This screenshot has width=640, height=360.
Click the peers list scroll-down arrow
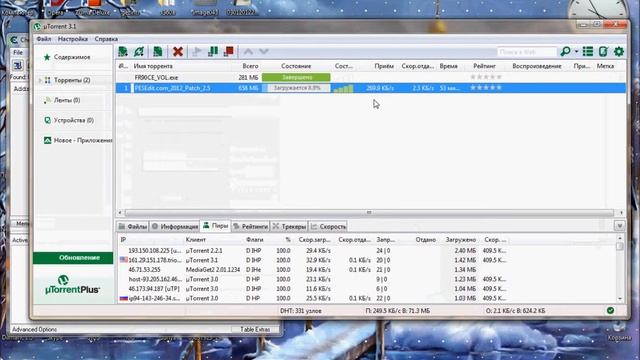[620, 298]
